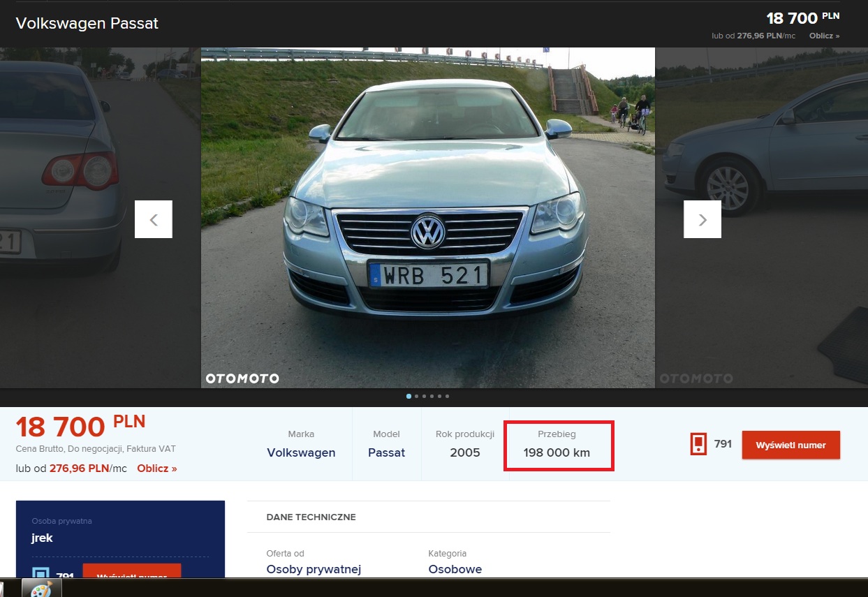Click the Marka value Volkswagen
This screenshot has height=597, width=868.
tap(301, 452)
